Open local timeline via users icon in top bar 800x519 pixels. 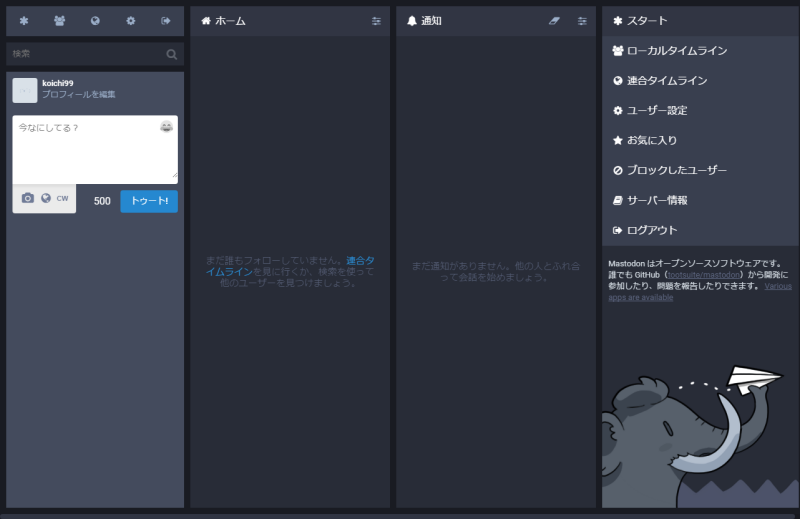click(x=59, y=21)
